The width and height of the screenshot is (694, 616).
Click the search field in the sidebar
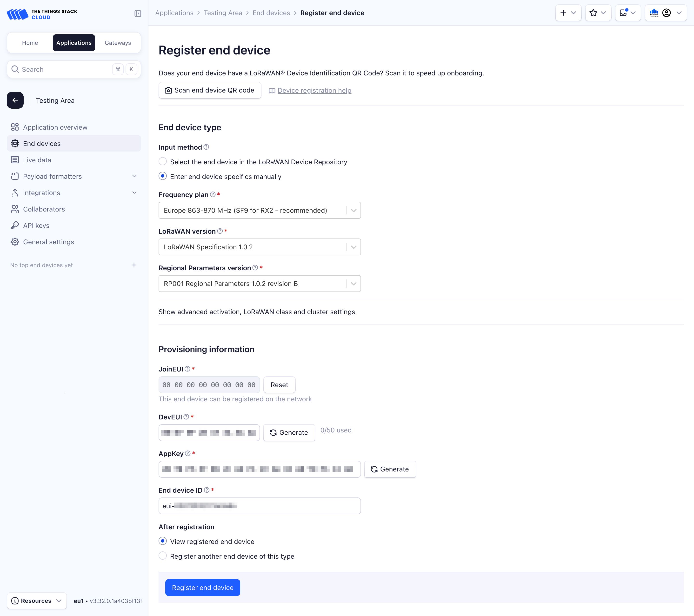(61, 69)
